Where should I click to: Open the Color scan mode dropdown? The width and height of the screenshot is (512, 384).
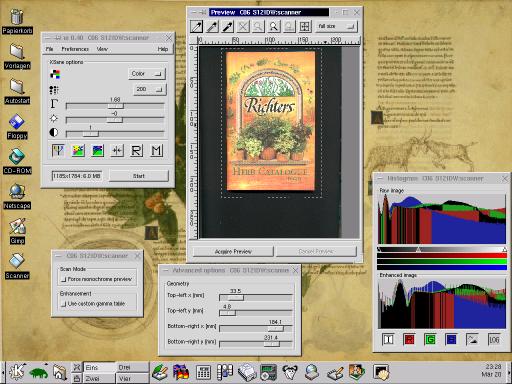[147, 74]
